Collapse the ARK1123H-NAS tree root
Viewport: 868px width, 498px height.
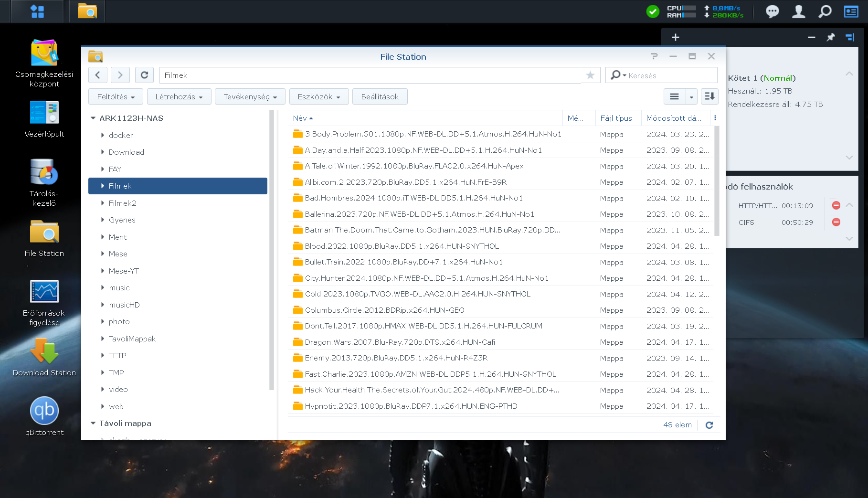(x=93, y=118)
